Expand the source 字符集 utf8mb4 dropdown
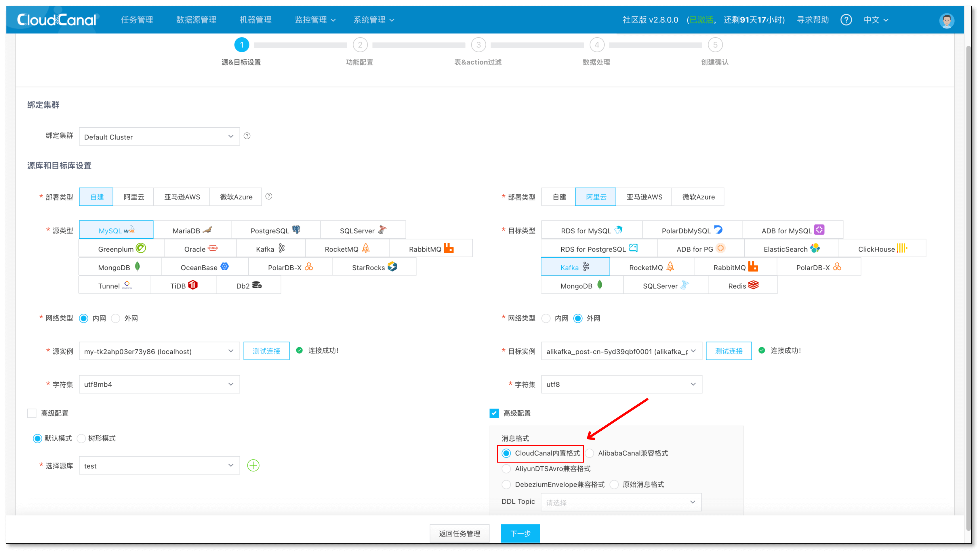This screenshot has width=980, height=552. (159, 384)
